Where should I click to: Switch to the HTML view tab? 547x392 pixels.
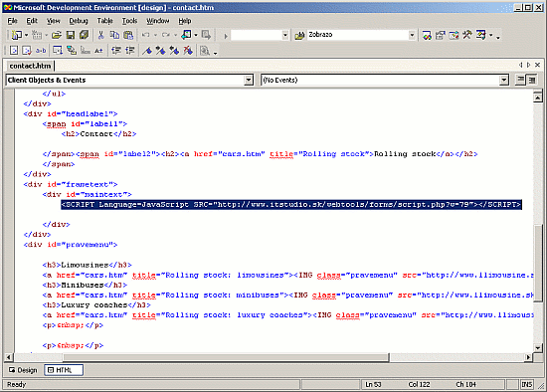[x=64, y=370]
